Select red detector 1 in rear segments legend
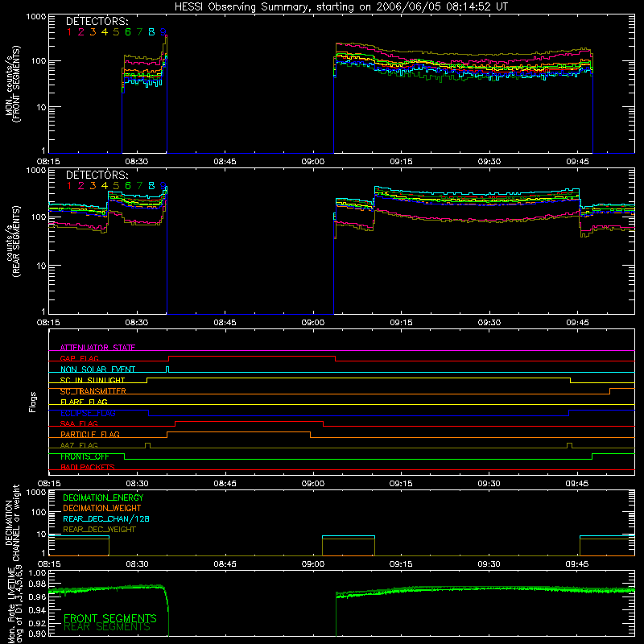 pyautogui.click(x=69, y=186)
